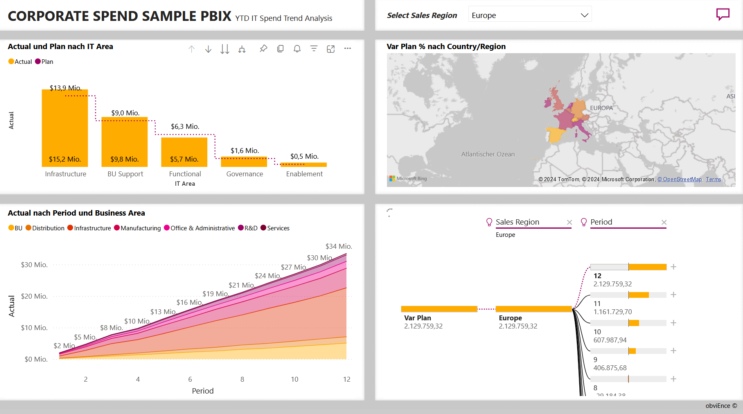The image size is (743, 414).
Task: Select Distribution legend item
Action: coord(45,228)
